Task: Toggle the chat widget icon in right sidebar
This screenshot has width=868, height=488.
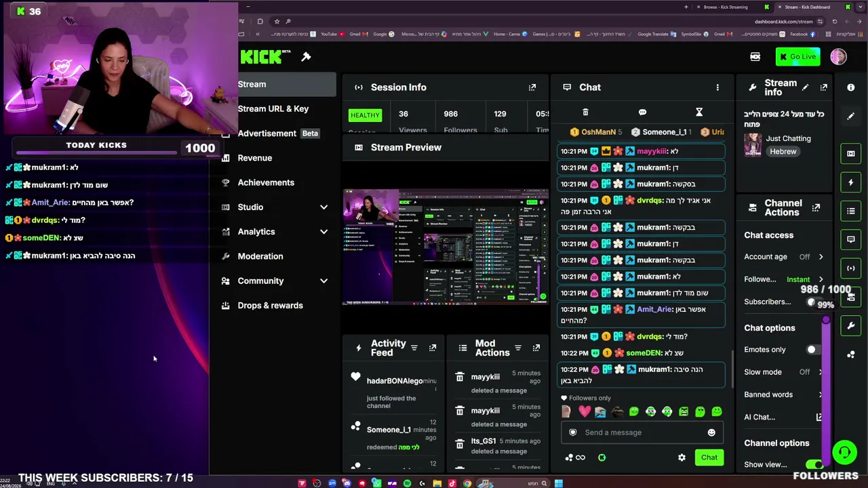Action: click(851, 239)
